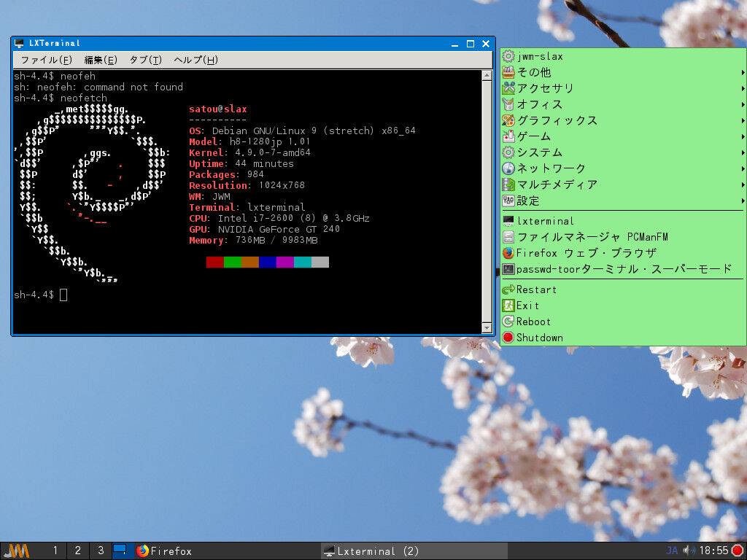This screenshot has height=560, width=747.
Task: Expand the 設定 submenu arrow
Action: pyautogui.click(x=743, y=201)
